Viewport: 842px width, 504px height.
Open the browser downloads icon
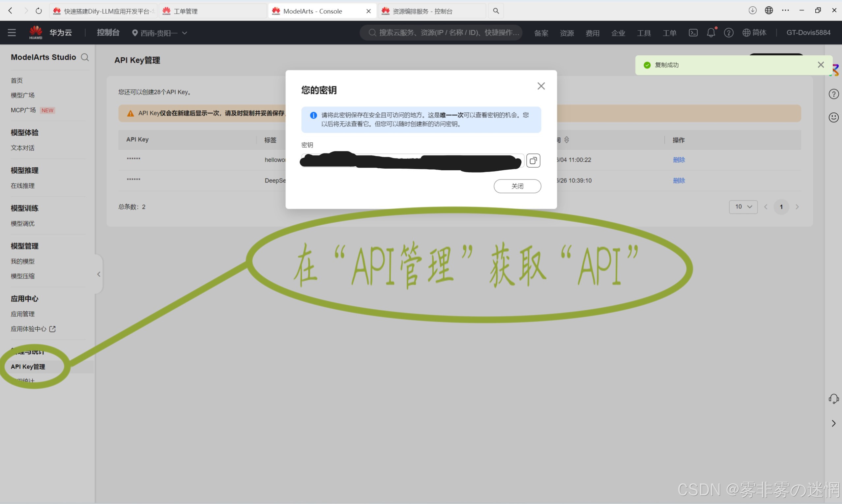752,10
